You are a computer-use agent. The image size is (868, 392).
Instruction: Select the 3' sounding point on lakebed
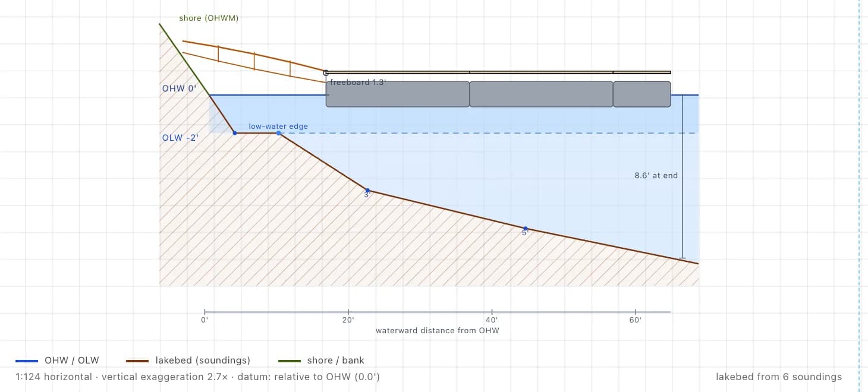click(367, 190)
